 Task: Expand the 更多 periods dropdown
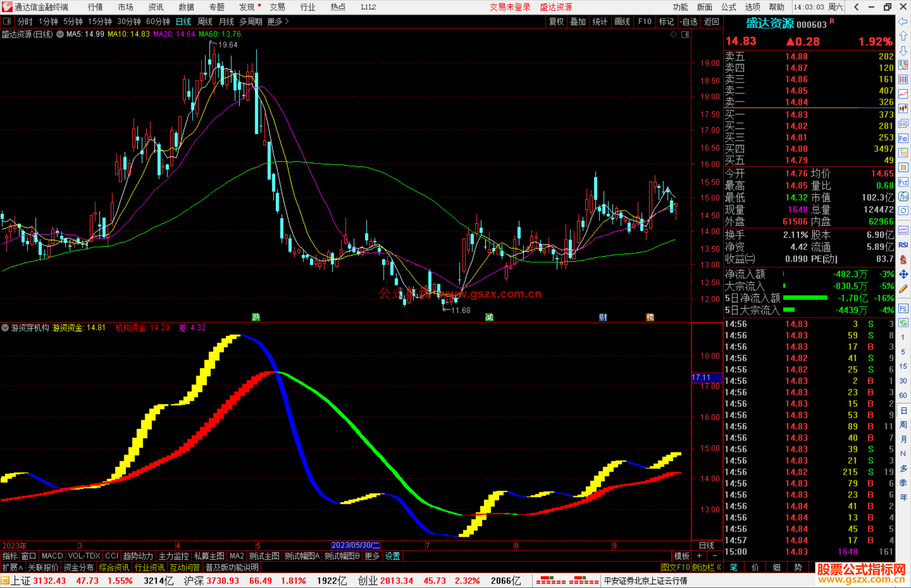tap(278, 21)
